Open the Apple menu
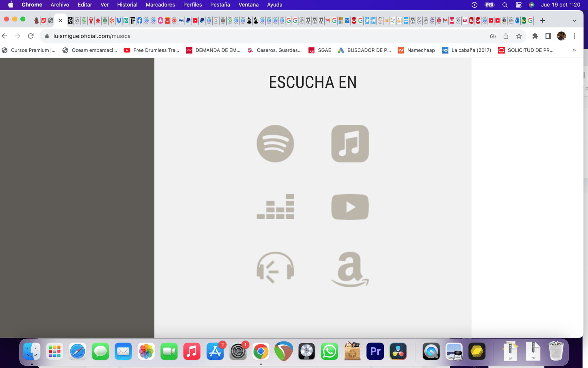Image resolution: width=588 pixels, height=368 pixels. coord(11,5)
